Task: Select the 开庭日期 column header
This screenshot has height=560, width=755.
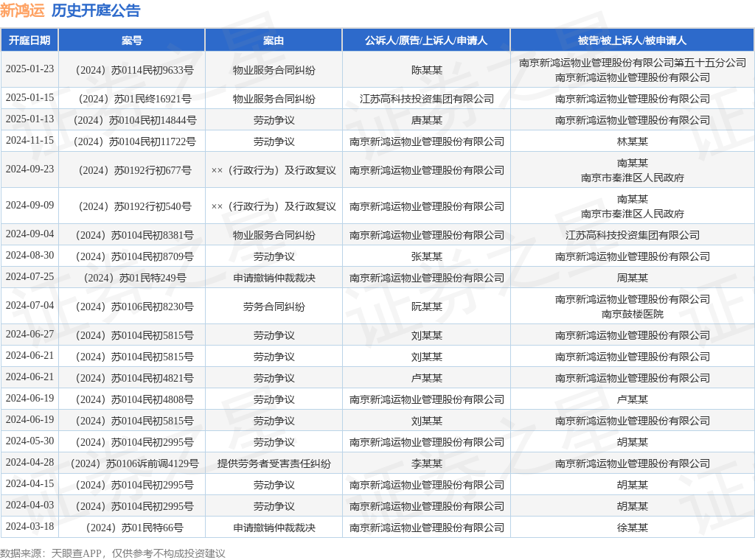Action: point(29,41)
